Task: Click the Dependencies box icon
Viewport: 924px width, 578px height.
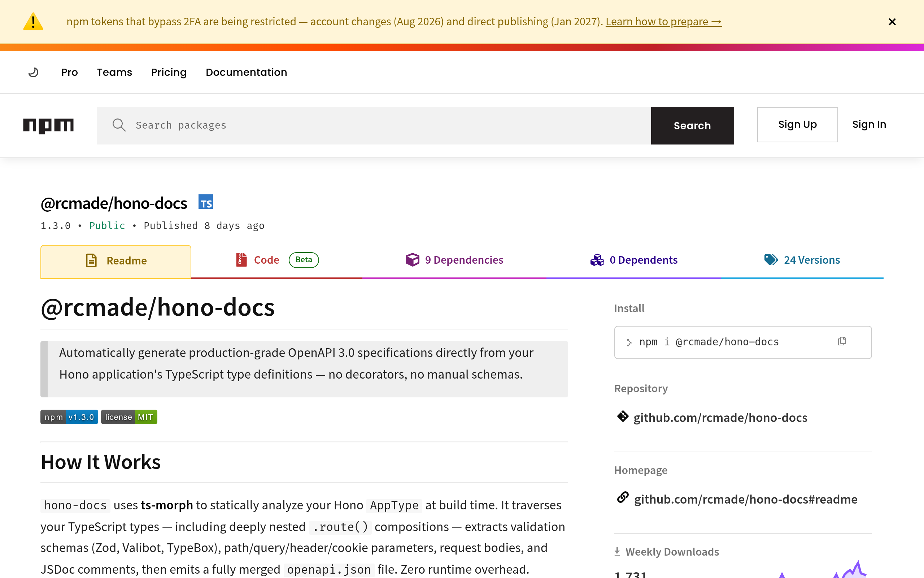Action: 412,260
